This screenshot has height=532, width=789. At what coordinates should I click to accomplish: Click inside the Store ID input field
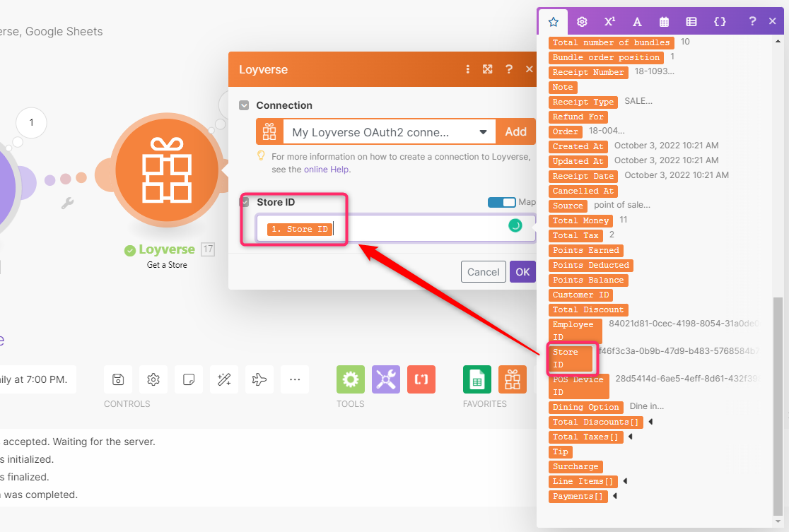pyautogui.click(x=424, y=229)
